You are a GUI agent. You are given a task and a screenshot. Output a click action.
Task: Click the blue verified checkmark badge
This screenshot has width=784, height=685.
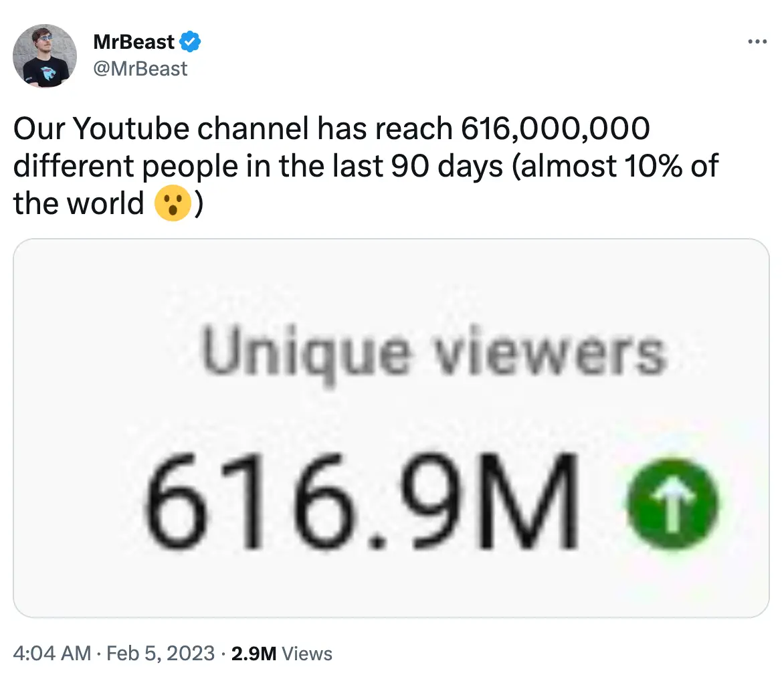[190, 41]
